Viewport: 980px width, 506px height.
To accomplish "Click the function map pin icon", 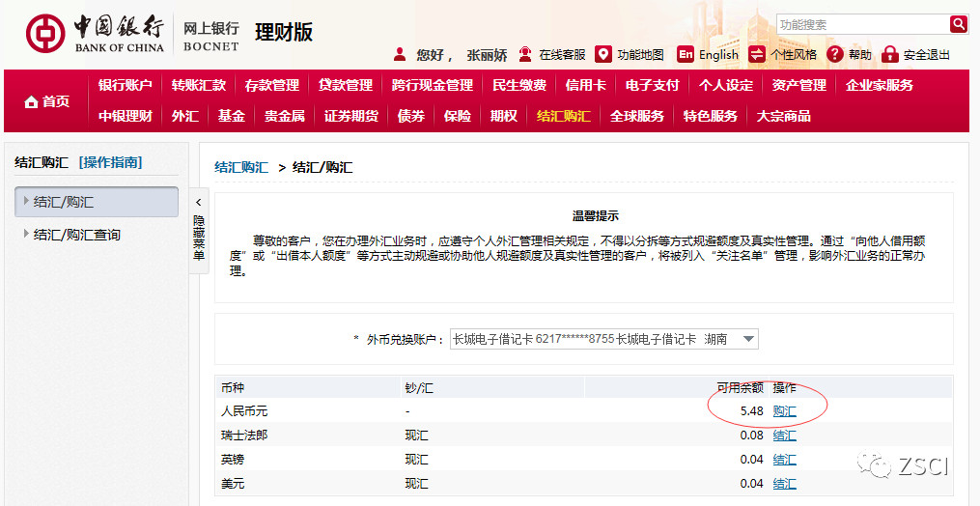I will [x=602, y=54].
